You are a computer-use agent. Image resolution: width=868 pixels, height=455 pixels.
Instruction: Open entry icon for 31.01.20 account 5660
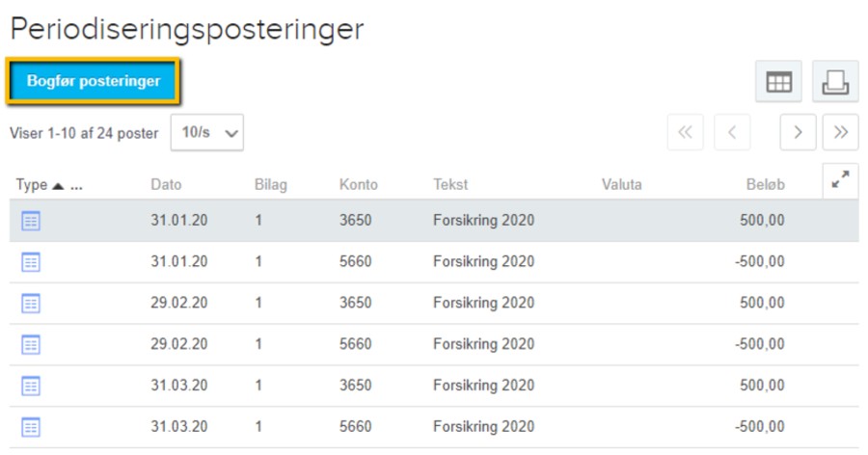coord(31,262)
